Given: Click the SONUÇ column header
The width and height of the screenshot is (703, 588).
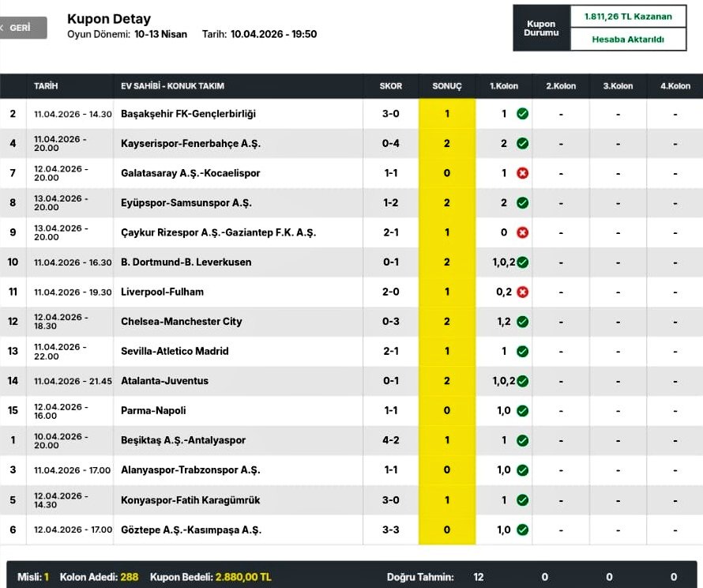Looking at the screenshot, I should point(447,86).
